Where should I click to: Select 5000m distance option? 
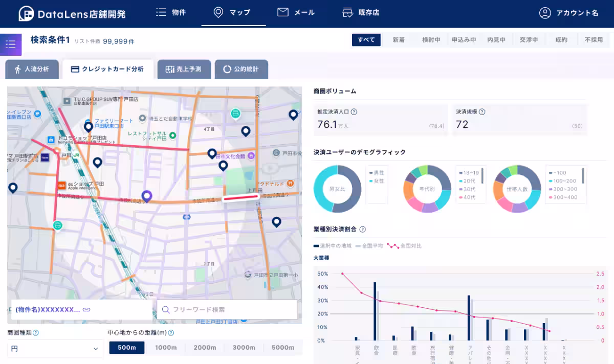click(282, 348)
